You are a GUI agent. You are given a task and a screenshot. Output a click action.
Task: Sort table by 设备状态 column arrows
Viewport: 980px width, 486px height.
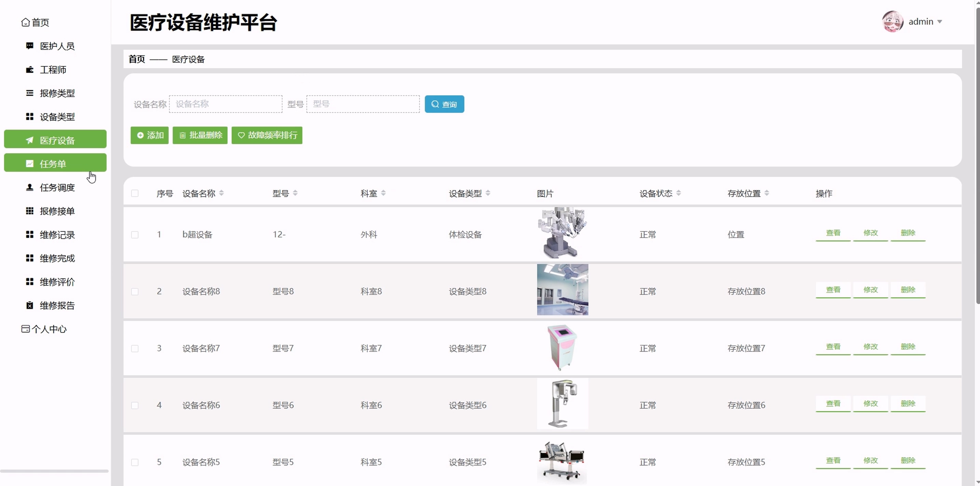678,193
